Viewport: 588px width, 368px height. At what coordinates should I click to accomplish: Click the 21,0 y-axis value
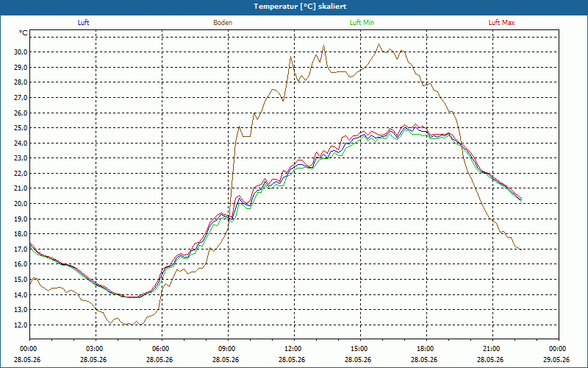(21, 188)
